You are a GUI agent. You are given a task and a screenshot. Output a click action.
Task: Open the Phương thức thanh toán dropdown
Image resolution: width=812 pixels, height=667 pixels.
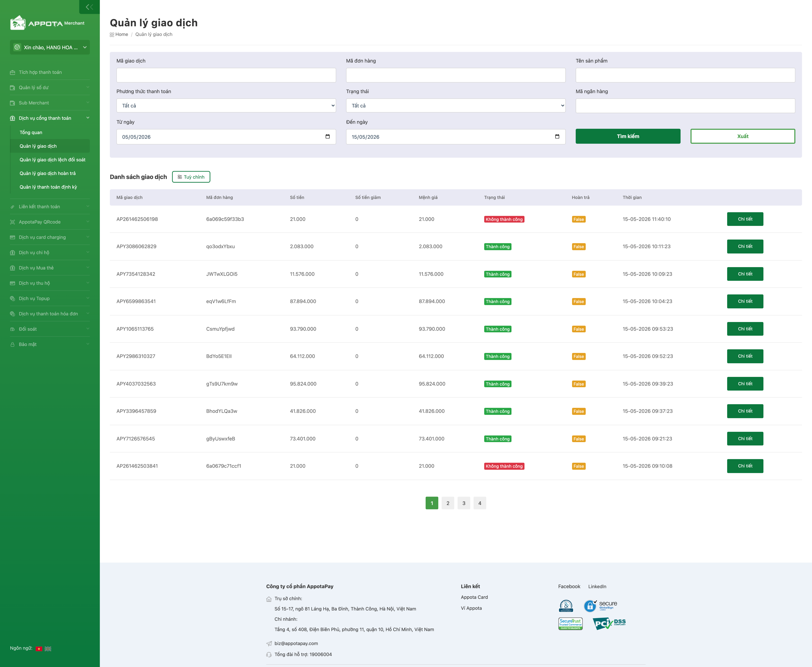pos(226,106)
